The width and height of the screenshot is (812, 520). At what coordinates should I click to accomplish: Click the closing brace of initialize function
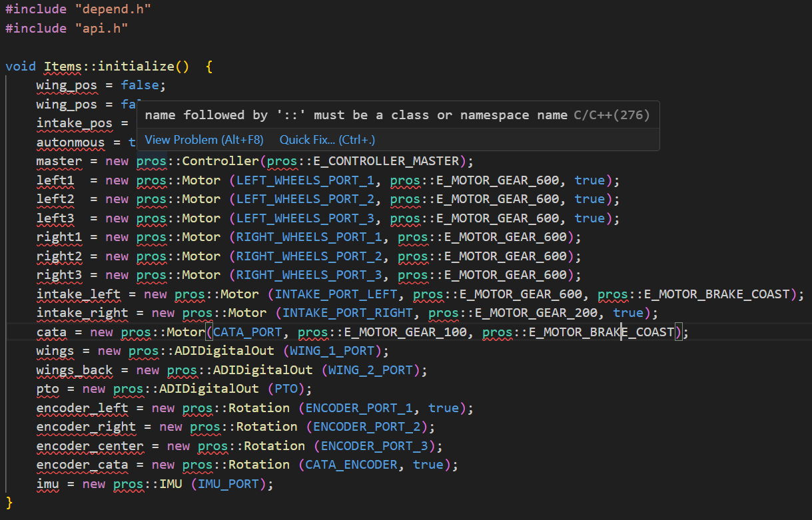(9, 502)
